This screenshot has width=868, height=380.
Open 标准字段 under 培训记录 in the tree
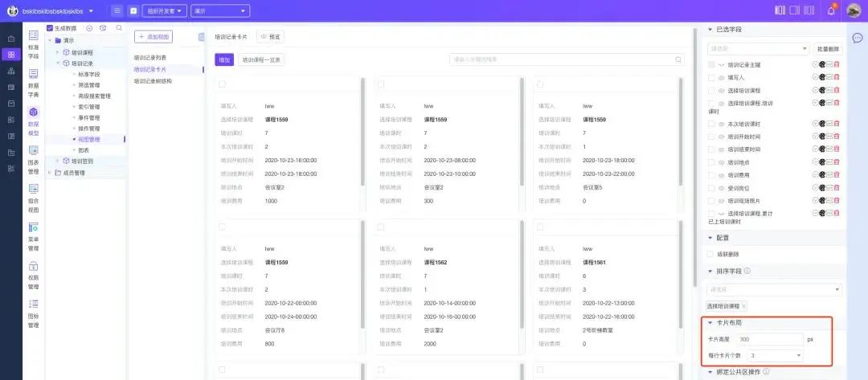coord(88,74)
